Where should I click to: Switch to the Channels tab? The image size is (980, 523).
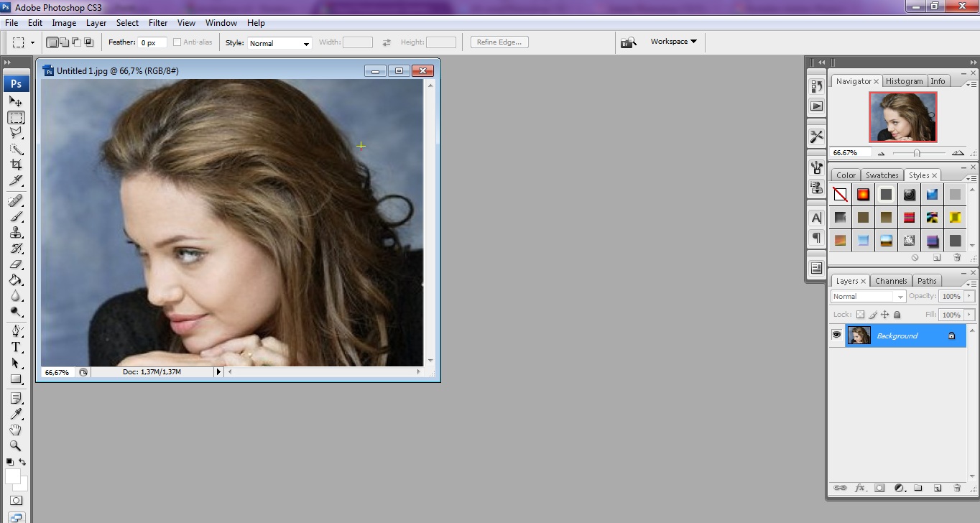[891, 281]
